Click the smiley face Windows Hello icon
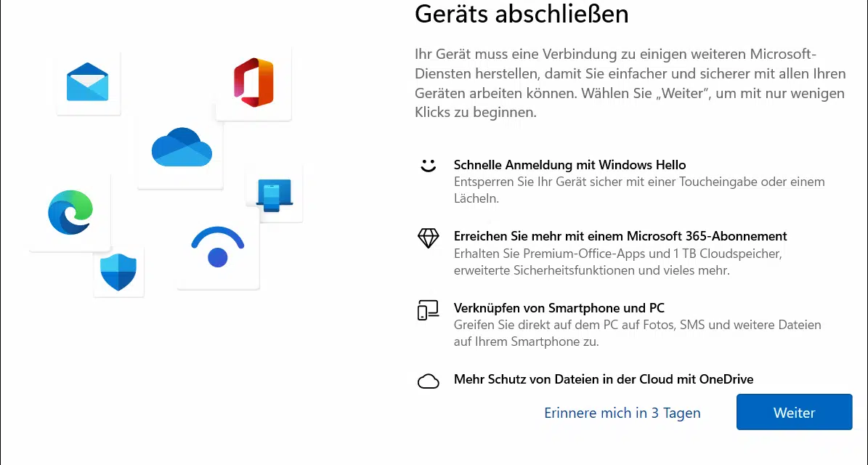Viewport: 868px width, 465px height. 428,166
